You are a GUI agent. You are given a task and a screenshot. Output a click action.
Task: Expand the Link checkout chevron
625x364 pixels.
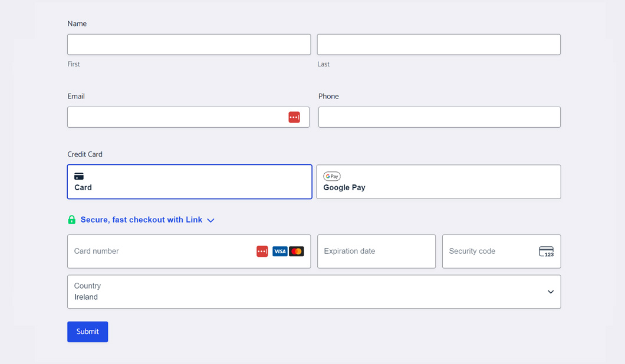[x=210, y=220]
